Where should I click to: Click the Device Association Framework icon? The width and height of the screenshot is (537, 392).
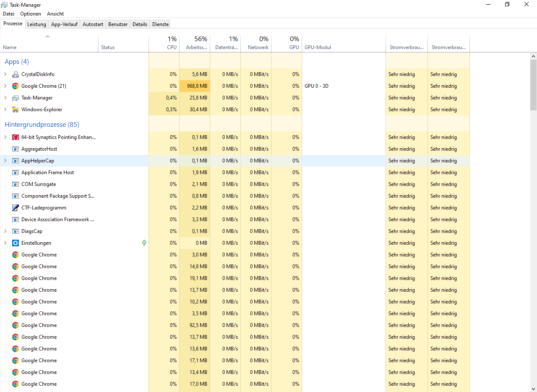pyautogui.click(x=16, y=220)
